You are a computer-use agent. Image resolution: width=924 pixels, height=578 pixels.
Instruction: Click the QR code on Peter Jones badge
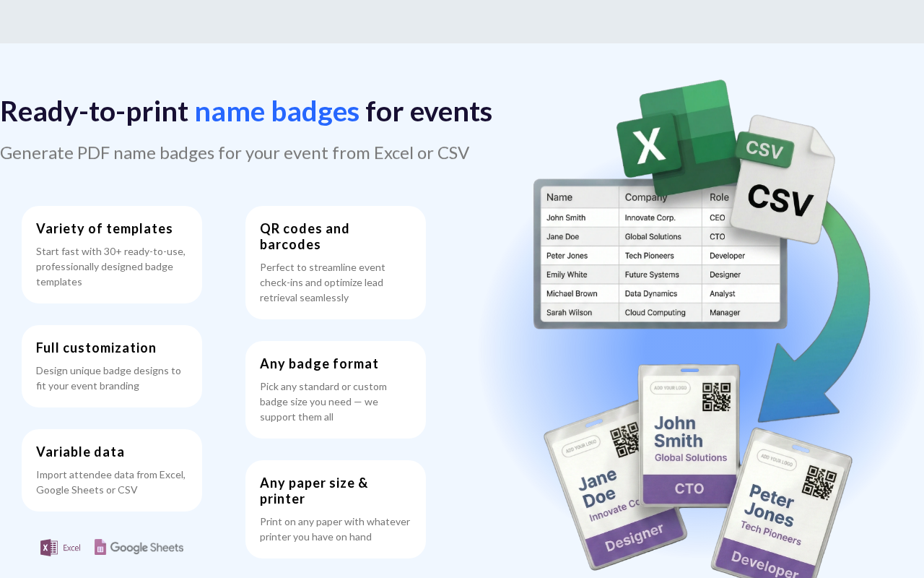click(x=819, y=483)
